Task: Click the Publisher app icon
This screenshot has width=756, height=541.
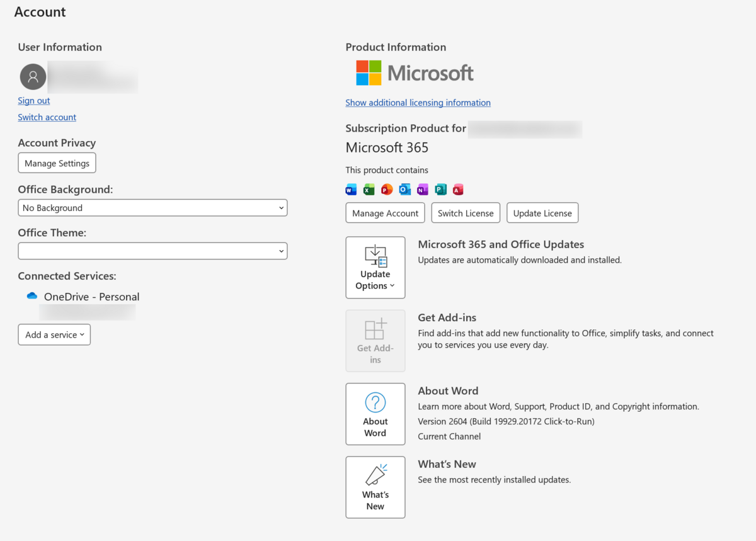Action: pyautogui.click(x=440, y=190)
